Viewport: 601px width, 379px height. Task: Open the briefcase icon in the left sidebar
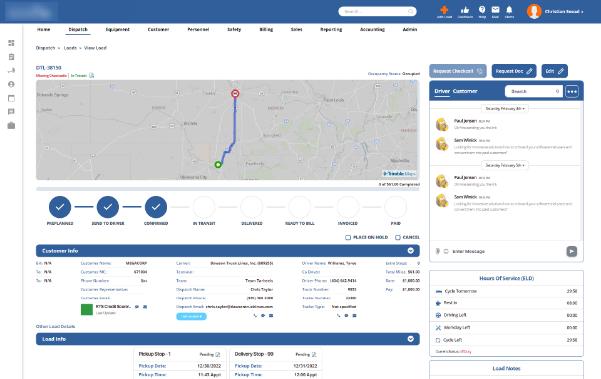[11, 125]
